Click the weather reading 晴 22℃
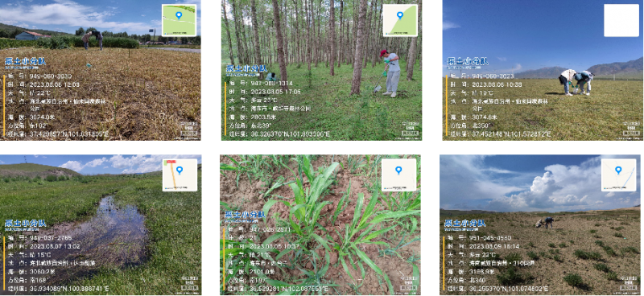The height and width of the screenshot is (296, 644). coord(41,92)
